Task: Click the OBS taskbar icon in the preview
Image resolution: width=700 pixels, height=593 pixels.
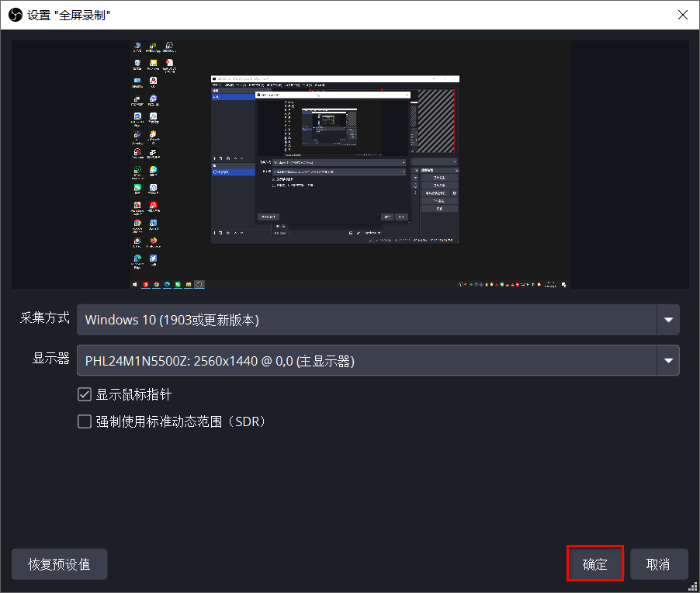Action: pyautogui.click(x=199, y=284)
